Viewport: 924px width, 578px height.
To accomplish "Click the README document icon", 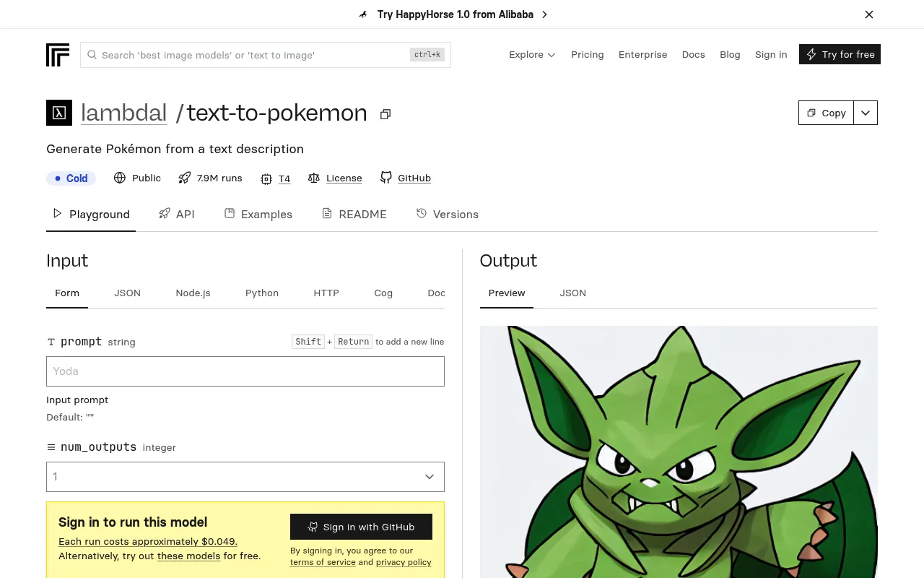I will coord(327,214).
